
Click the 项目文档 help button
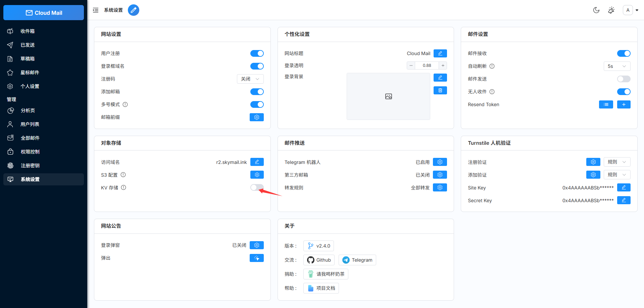(x=321, y=288)
